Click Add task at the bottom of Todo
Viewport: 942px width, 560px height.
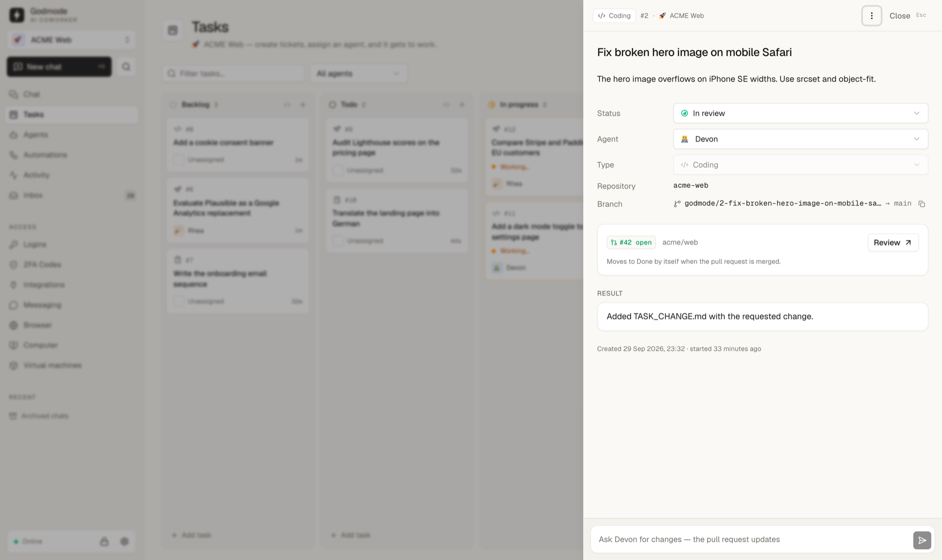[x=351, y=535]
